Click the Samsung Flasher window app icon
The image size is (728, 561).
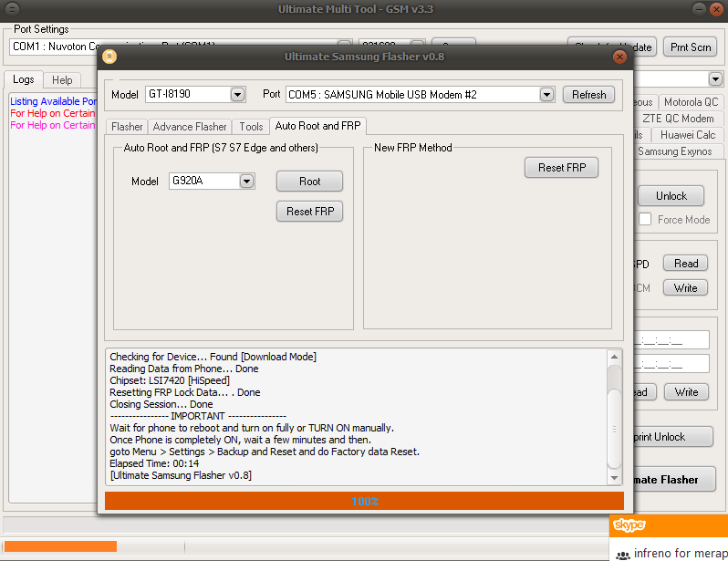click(x=109, y=57)
